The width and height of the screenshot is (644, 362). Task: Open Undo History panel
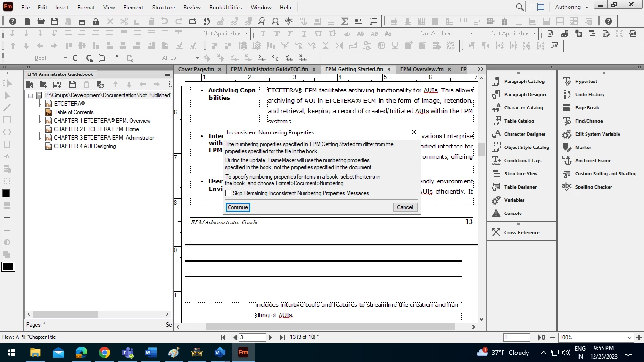tap(590, 95)
